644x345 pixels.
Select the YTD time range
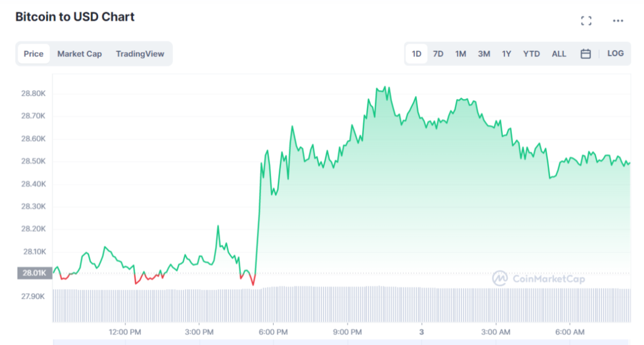click(x=531, y=54)
